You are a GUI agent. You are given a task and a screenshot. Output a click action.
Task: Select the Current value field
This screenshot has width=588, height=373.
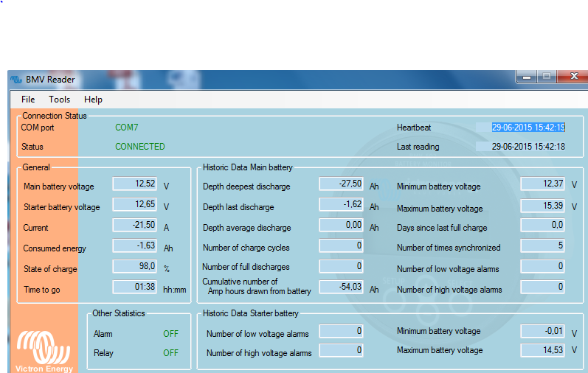[x=135, y=225]
